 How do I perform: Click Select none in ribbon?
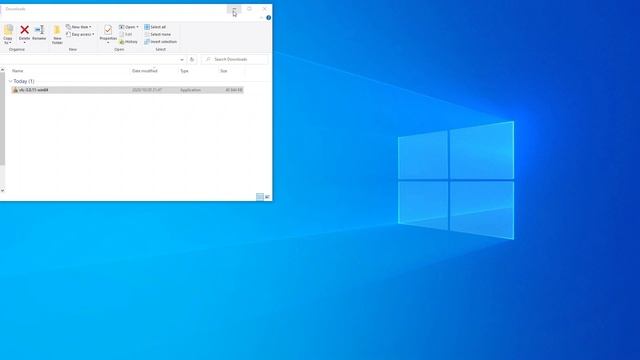(x=158, y=34)
